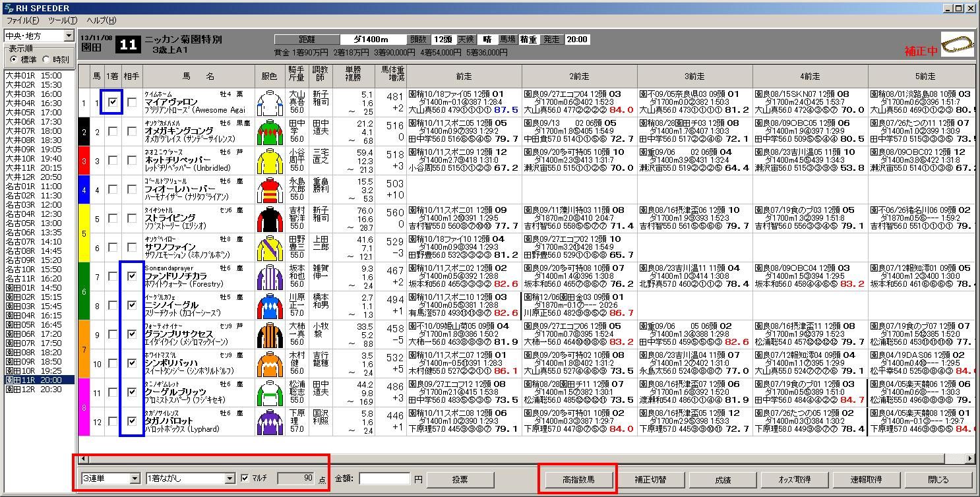The image size is (980, 497).
Task: Click the orange-striped silks icon for グランプリサクセス
Action: (270, 335)
